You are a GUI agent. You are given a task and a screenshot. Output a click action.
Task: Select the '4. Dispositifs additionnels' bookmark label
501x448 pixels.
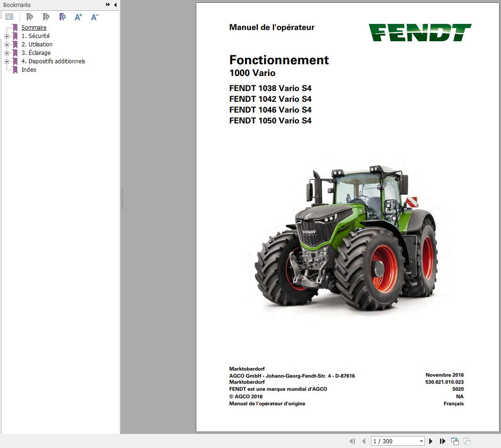pyautogui.click(x=53, y=61)
